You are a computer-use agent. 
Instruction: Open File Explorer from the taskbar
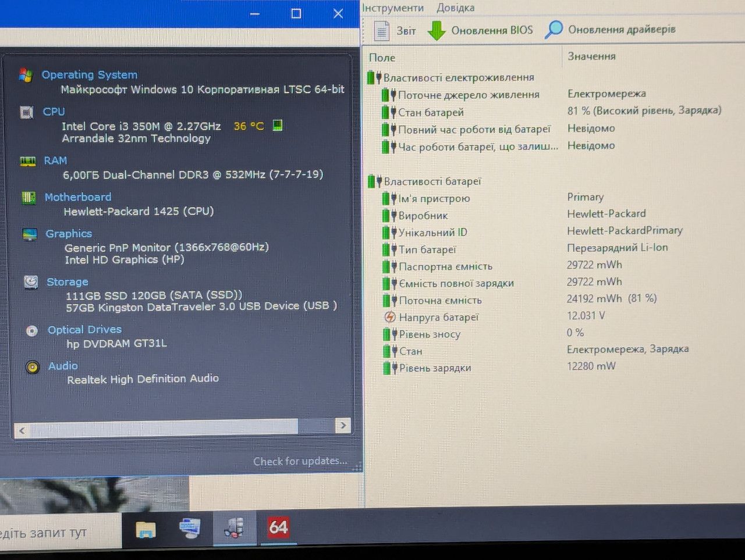tap(146, 529)
